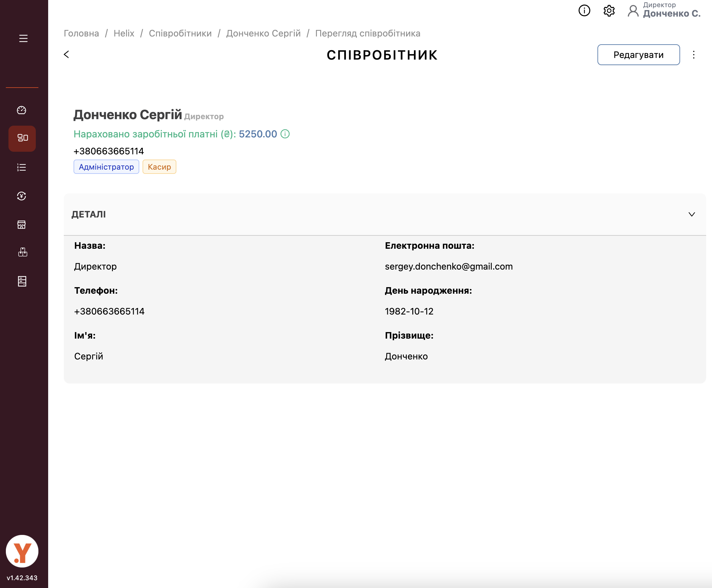Navigate to Головна breadcrumb
712x588 pixels.
click(81, 34)
